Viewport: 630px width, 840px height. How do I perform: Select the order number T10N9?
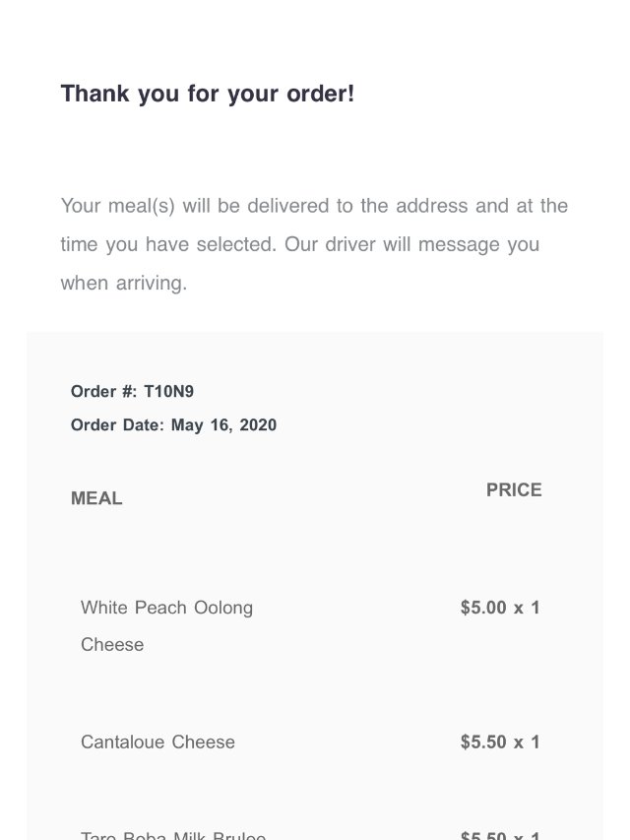(168, 392)
